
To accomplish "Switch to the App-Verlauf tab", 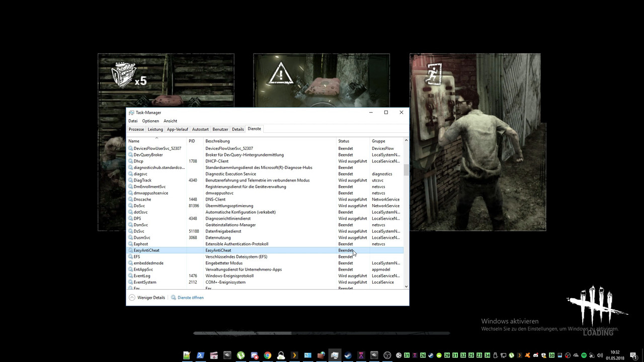I will coord(178,129).
